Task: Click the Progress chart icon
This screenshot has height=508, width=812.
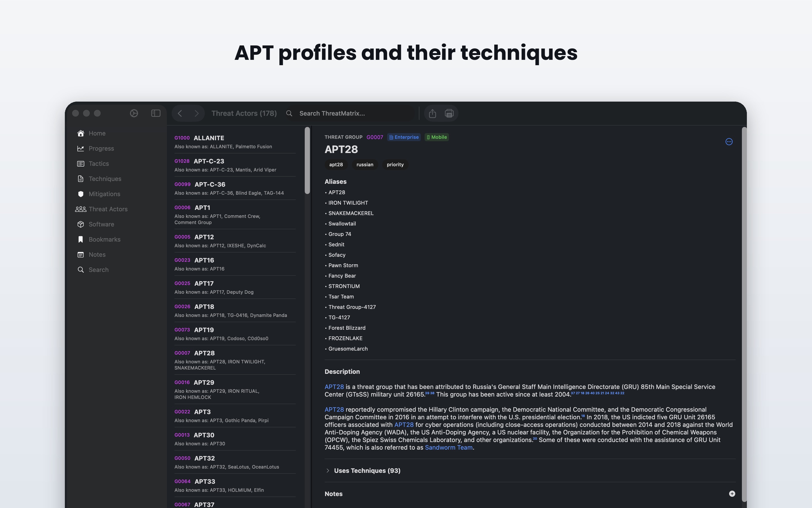Action: 81,148
